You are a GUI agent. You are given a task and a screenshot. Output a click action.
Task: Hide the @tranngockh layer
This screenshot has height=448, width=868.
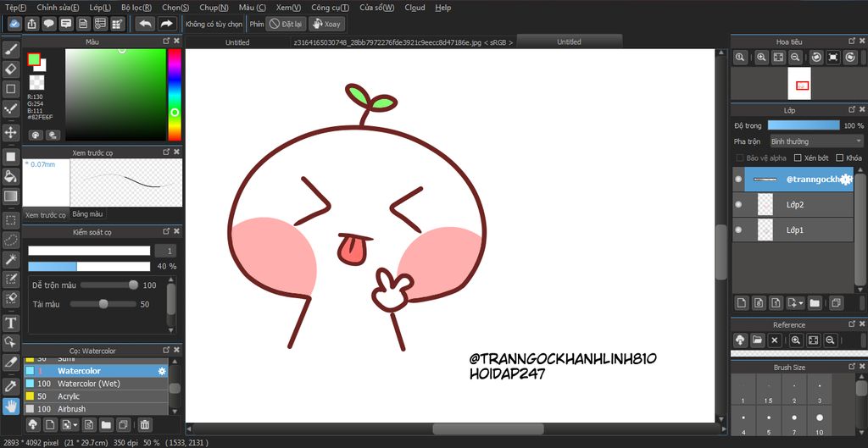point(738,180)
